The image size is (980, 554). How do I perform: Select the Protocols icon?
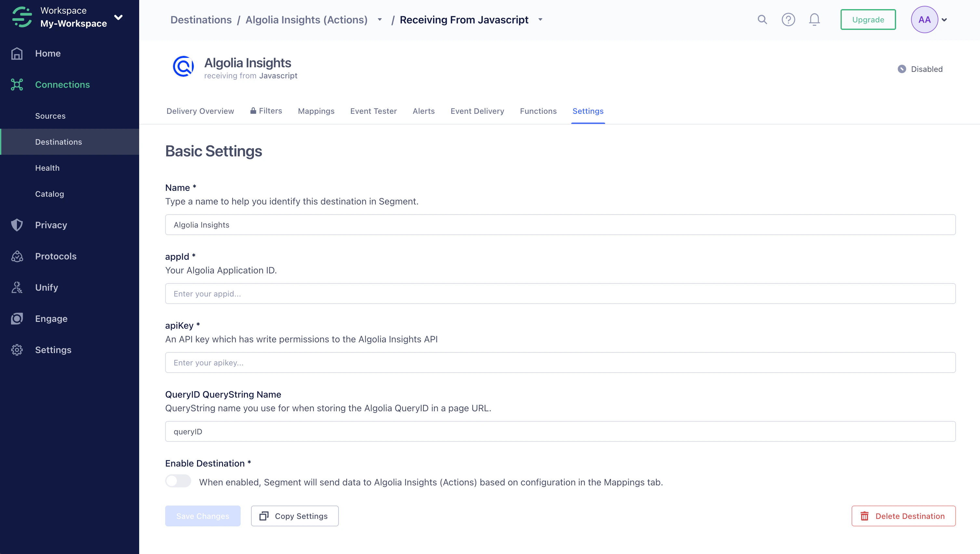[17, 256]
